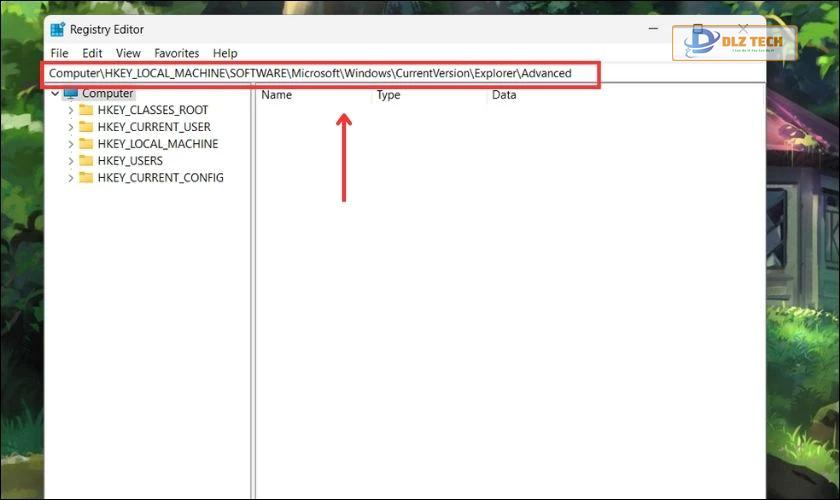Select the HKEY_CLASSES_ROOT label

point(153,110)
